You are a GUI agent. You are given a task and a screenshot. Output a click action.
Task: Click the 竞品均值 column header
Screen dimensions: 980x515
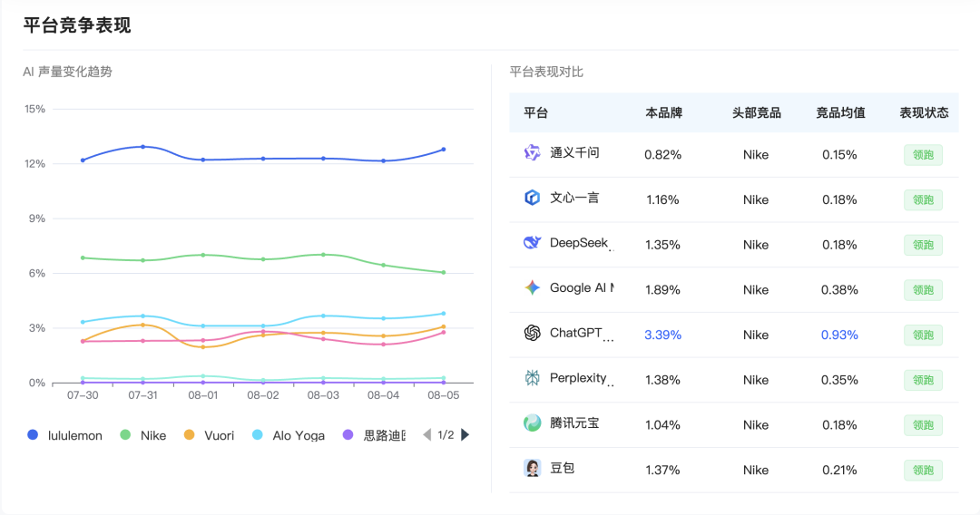840,113
